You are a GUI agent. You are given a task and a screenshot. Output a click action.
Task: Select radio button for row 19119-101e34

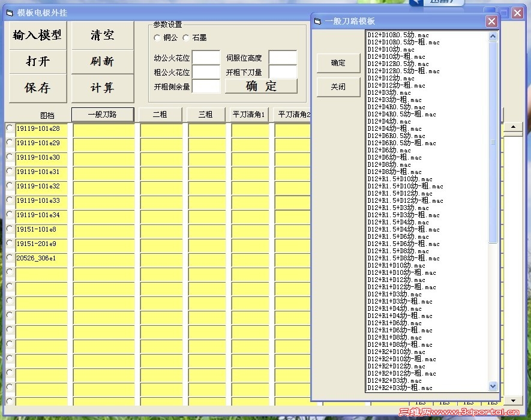click(10, 214)
